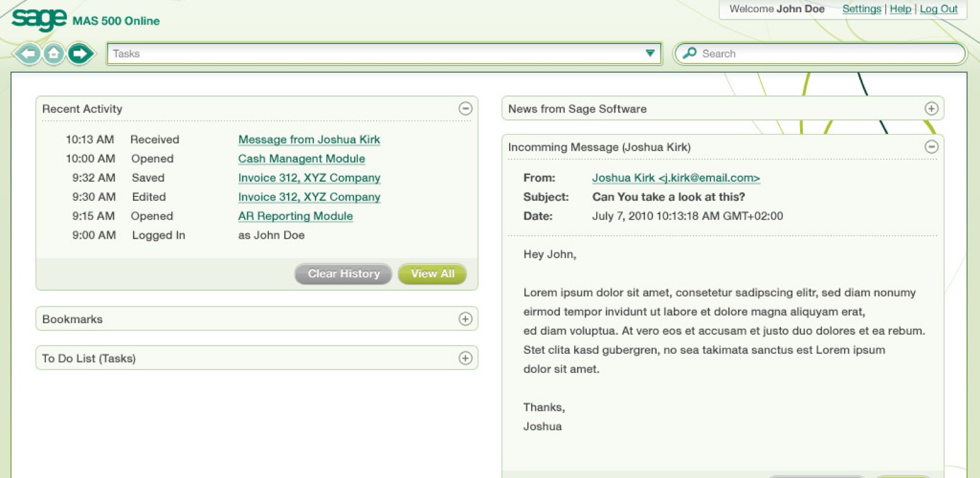Click the Clear History button

pos(344,274)
